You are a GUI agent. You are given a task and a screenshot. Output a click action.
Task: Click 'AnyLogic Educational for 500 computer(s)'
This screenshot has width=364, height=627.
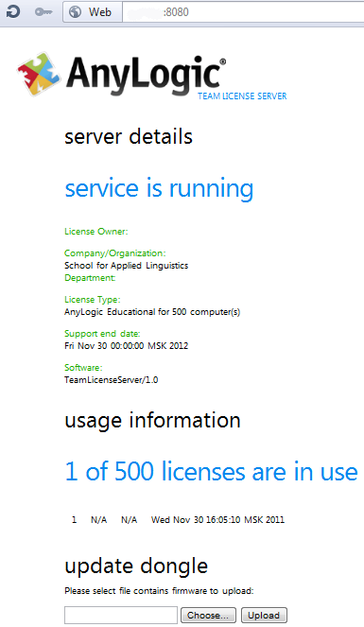click(x=152, y=312)
